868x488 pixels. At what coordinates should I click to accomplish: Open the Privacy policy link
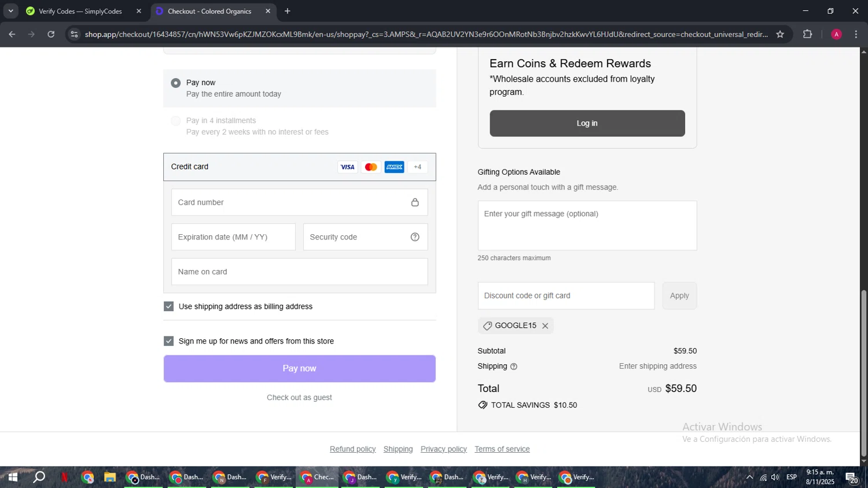coord(444,449)
